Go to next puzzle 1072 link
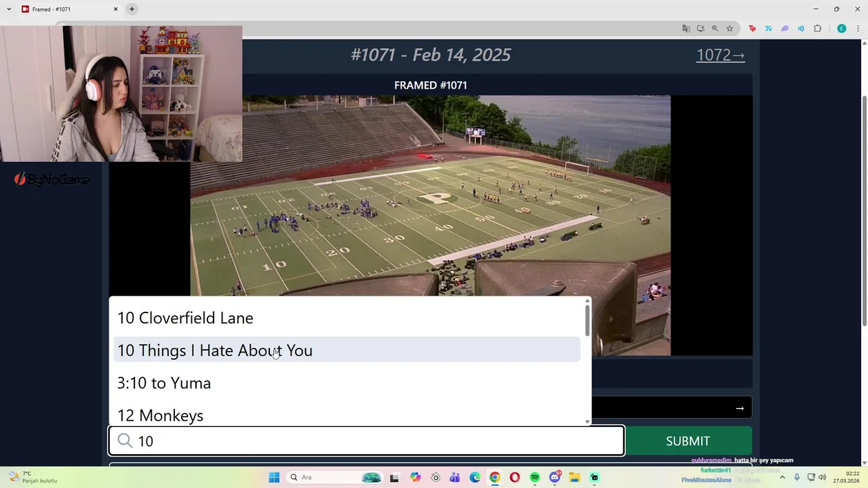868x488 pixels. click(720, 55)
